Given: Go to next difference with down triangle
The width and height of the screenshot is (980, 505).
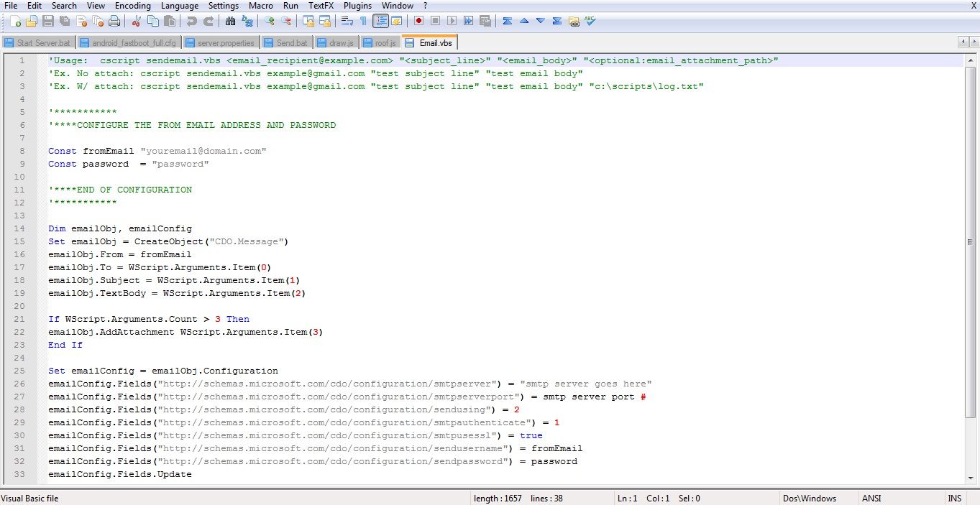Looking at the screenshot, I should pos(540,22).
